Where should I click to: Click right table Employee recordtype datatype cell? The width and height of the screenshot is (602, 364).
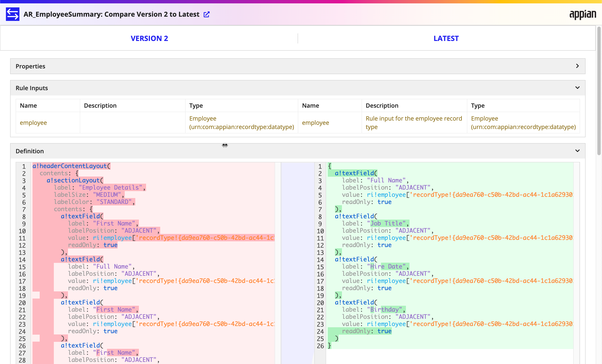(523, 123)
